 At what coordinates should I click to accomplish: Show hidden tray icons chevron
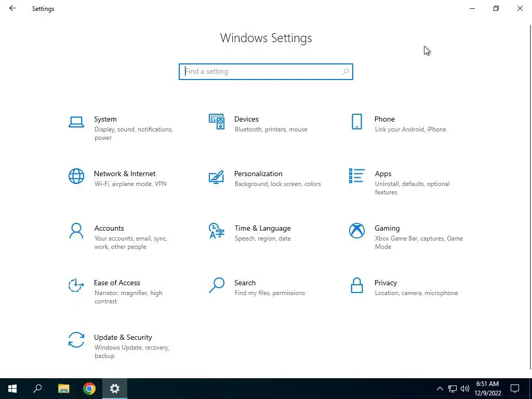coord(440,389)
